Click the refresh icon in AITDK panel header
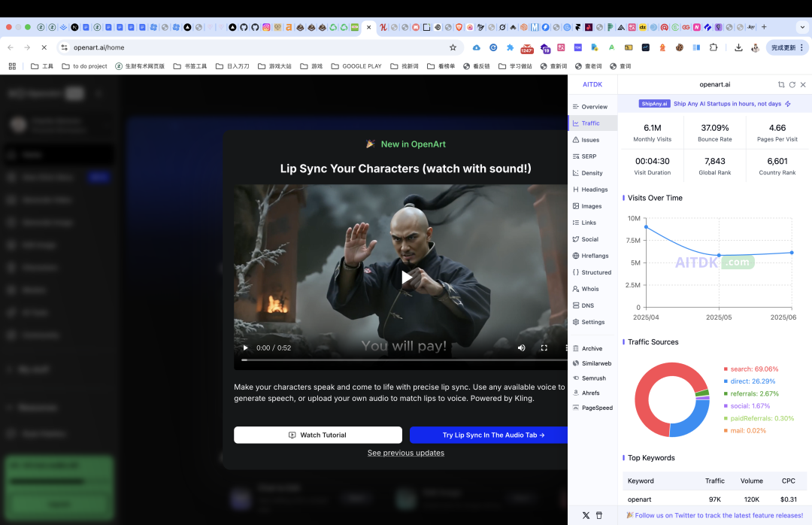Viewport: 812px width, 525px height. pyautogui.click(x=792, y=84)
